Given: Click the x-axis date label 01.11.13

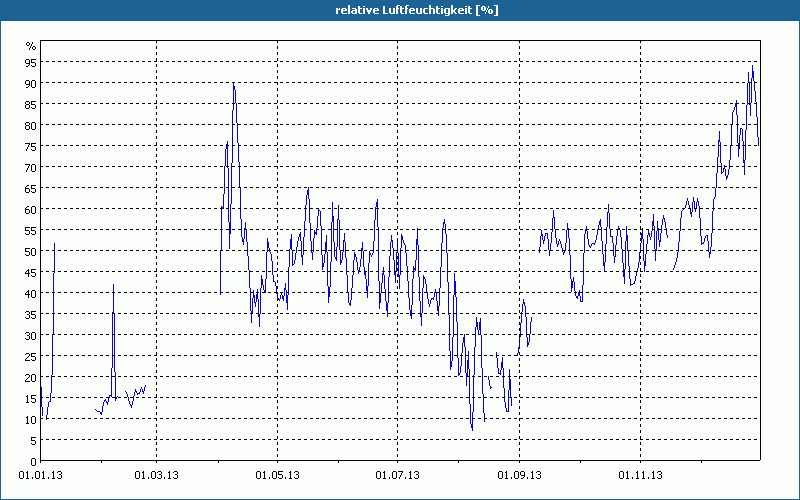Looking at the screenshot, I should click(640, 476).
